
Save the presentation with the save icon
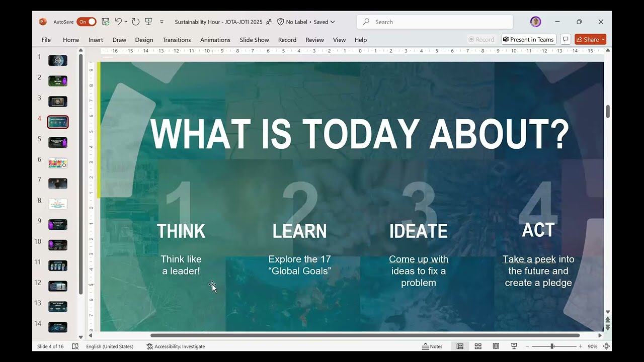[105, 22]
